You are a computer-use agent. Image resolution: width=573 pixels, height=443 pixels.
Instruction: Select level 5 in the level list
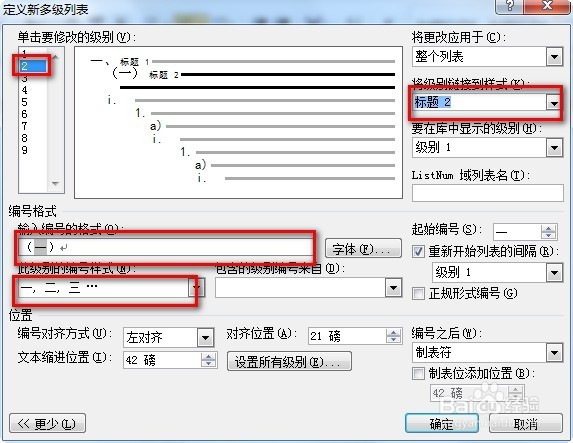tap(25, 102)
